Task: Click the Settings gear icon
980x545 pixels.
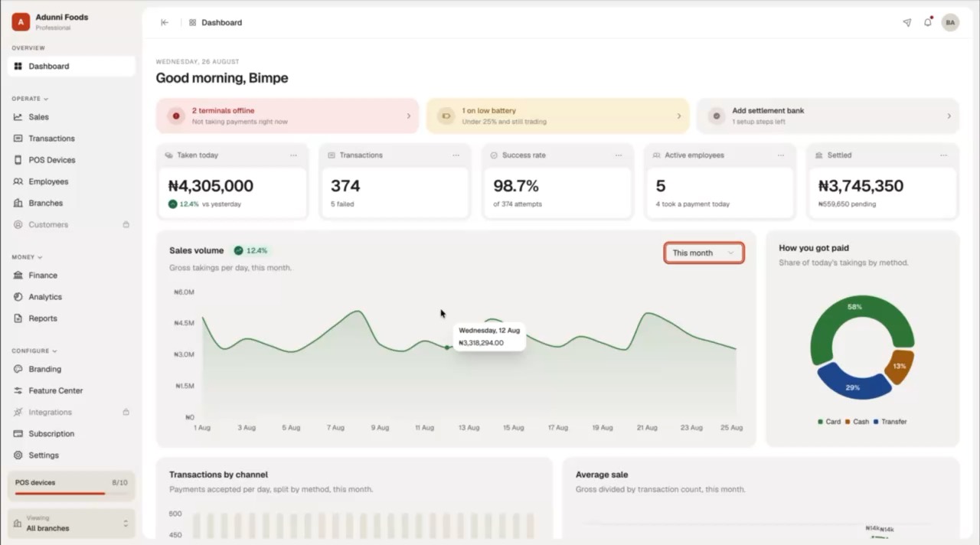Action: pyautogui.click(x=18, y=455)
